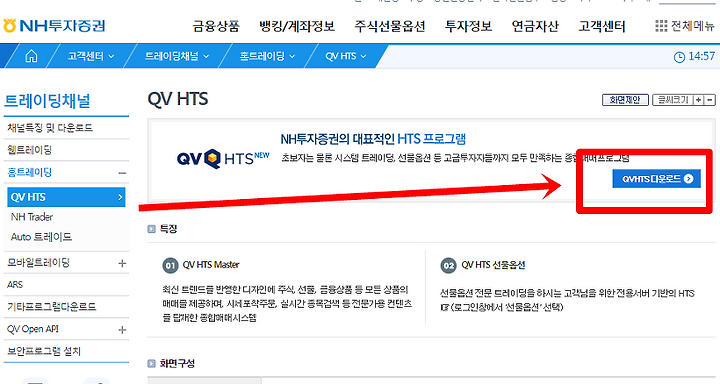Click 글씨크기 label
This screenshot has width=720, height=384.
(x=673, y=100)
